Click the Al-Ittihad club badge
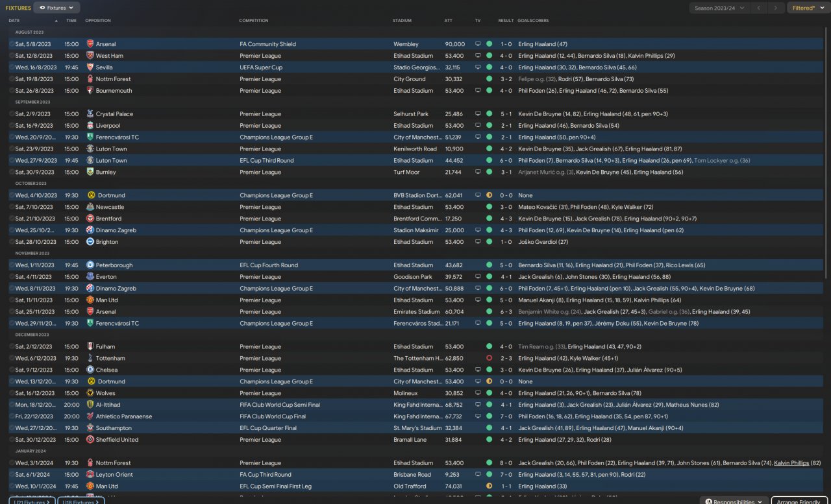This screenshot has width=831, height=504. click(x=90, y=405)
